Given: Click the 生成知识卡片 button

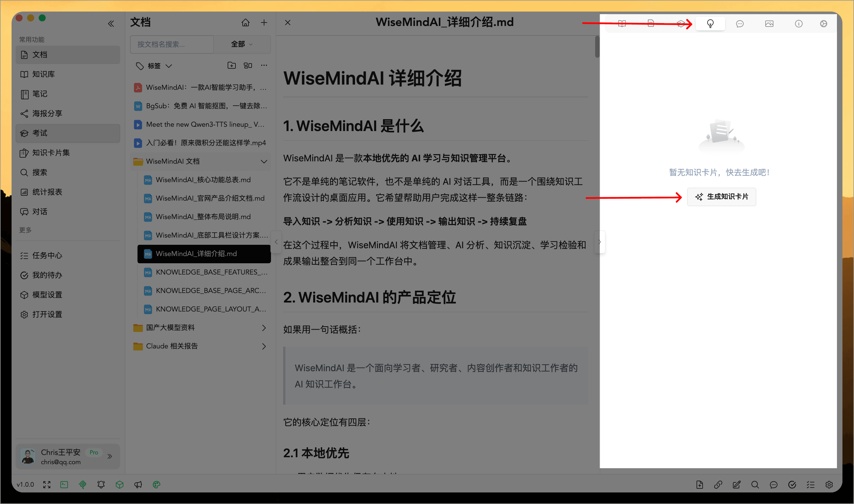Looking at the screenshot, I should (x=721, y=197).
